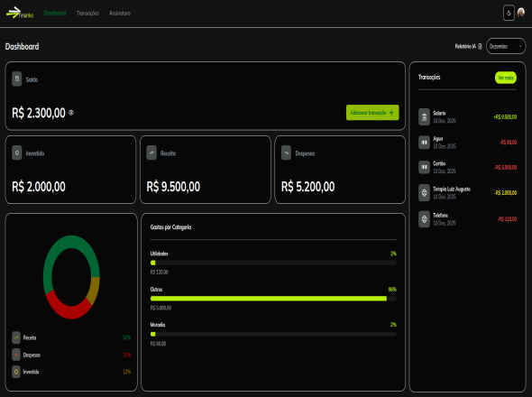Toggle balance visibility eye icon
532x397 pixels.
pyautogui.click(x=71, y=113)
